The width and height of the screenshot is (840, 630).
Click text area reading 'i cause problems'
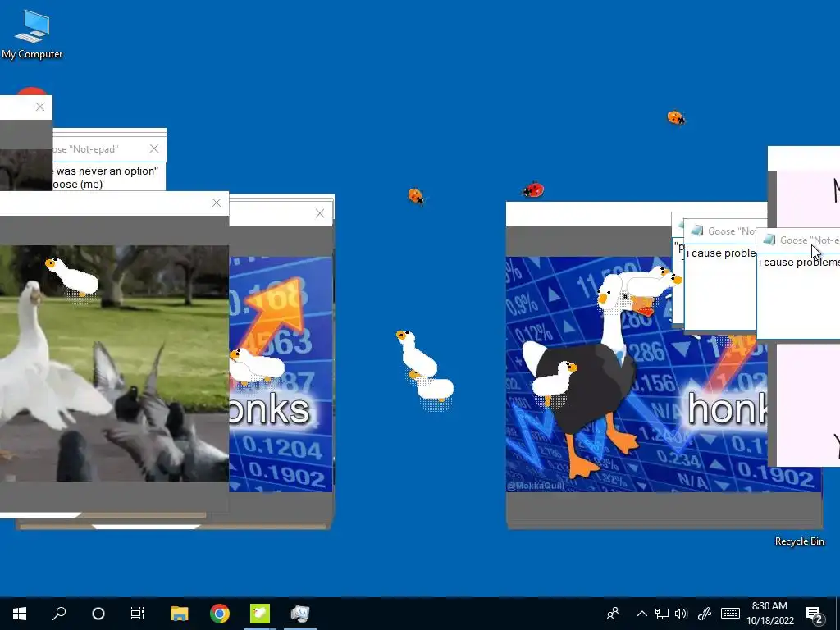[x=798, y=294]
